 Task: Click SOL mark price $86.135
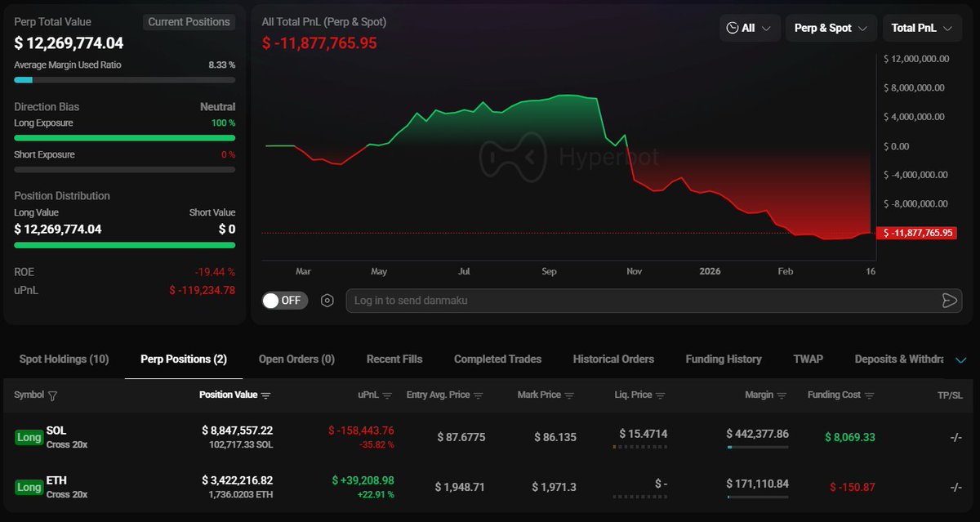[x=555, y=437]
